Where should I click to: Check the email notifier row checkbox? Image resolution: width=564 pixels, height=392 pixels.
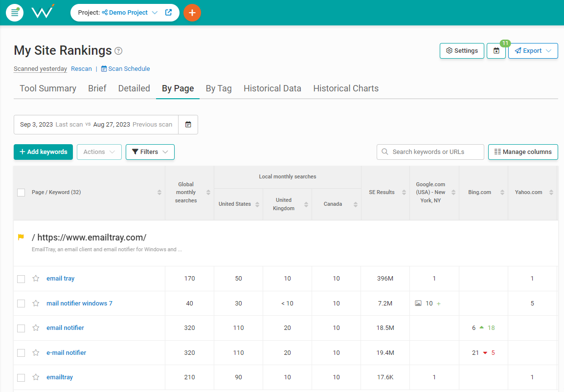(x=21, y=328)
